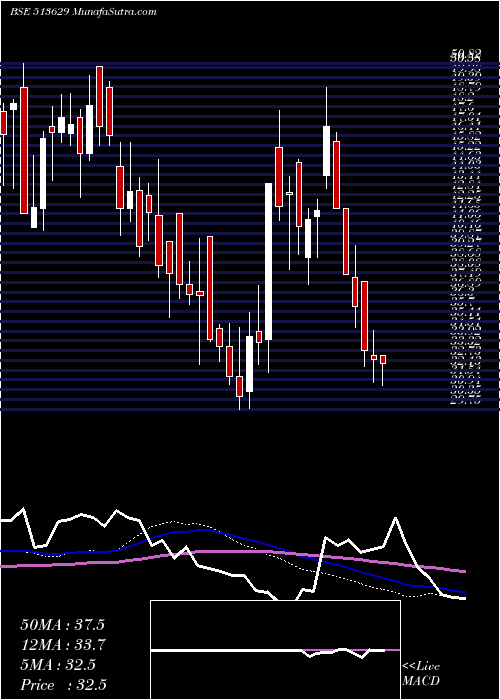Click the Price : 32.5 value
Image resolution: width=500 pixels, height=700 pixels.
63,685
